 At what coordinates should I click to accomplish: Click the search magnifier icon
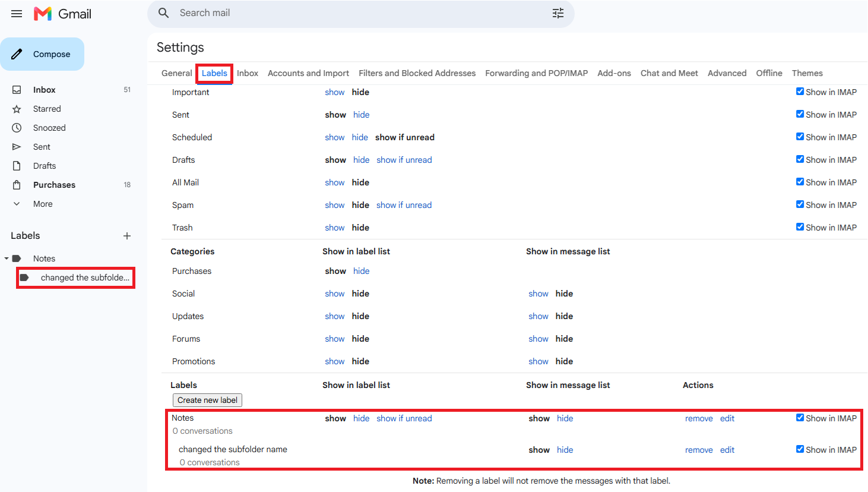[x=164, y=13]
